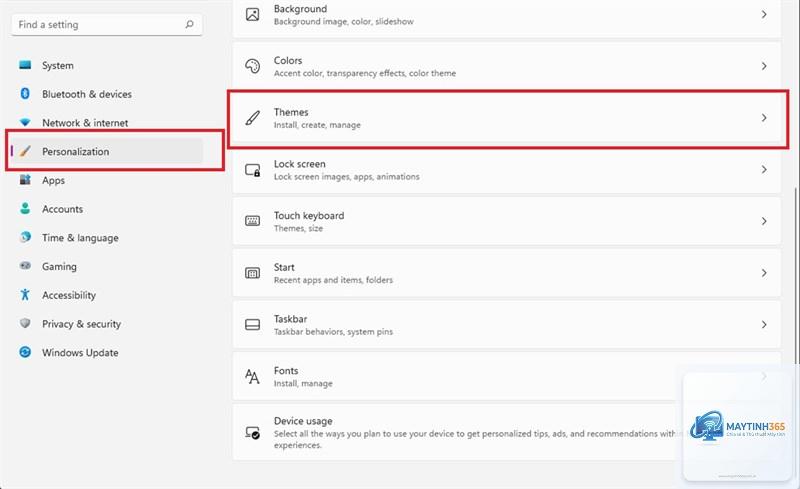
Task: Expand the Colors row chevron
Action: pos(764,66)
